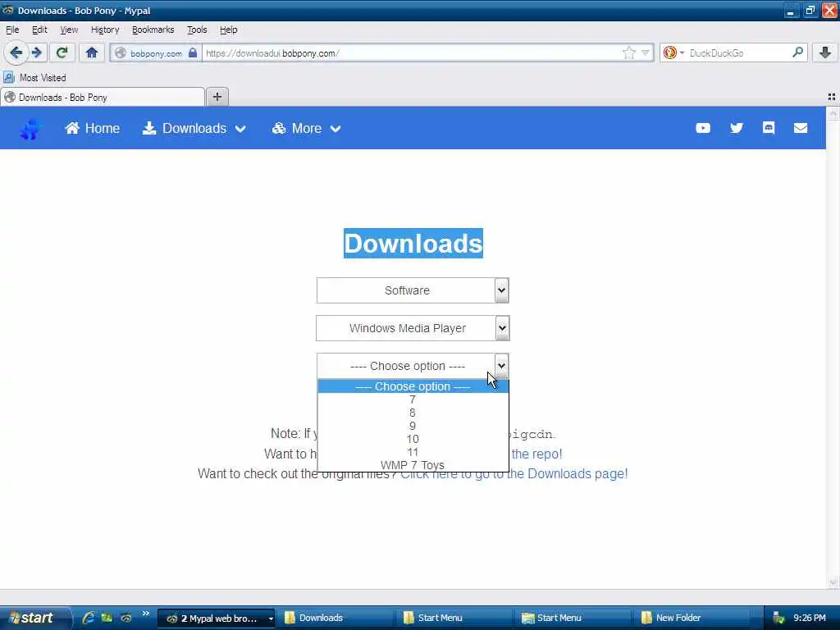Open the Help menu
Image resolution: width=840 pixels, height=630 pixels.
[228, 30]
